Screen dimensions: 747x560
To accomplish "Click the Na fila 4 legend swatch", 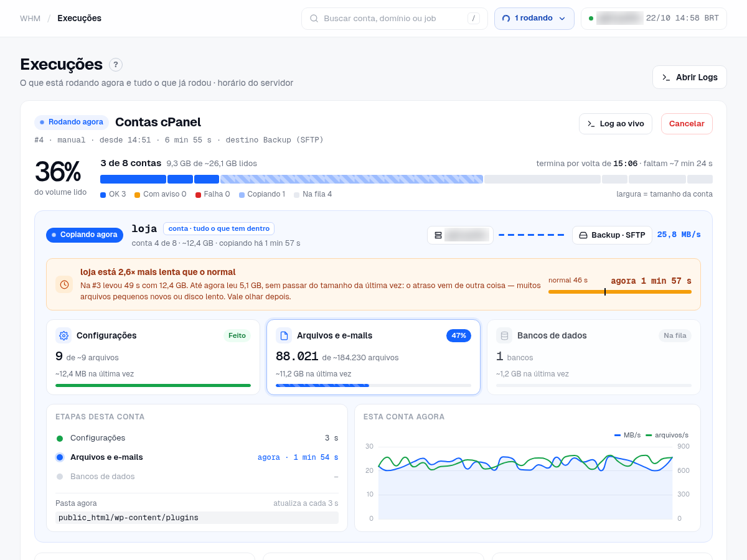I will coord(296,195).
